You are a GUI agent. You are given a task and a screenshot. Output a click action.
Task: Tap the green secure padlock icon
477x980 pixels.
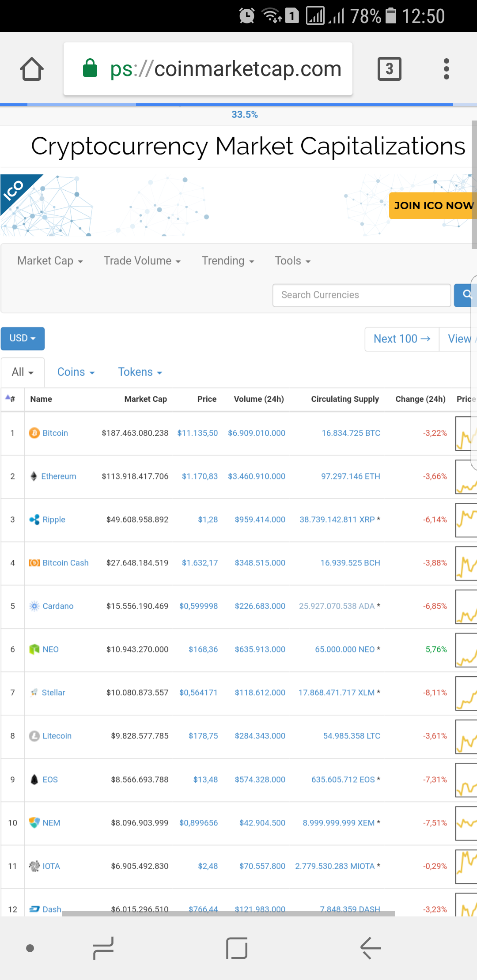coord(90,68)
